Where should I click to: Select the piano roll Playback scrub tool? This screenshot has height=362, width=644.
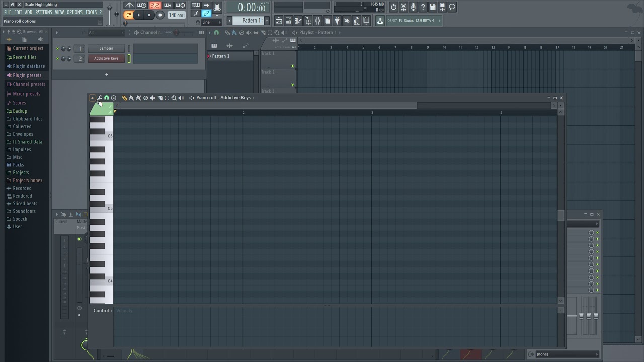click(x=181, y=98)
